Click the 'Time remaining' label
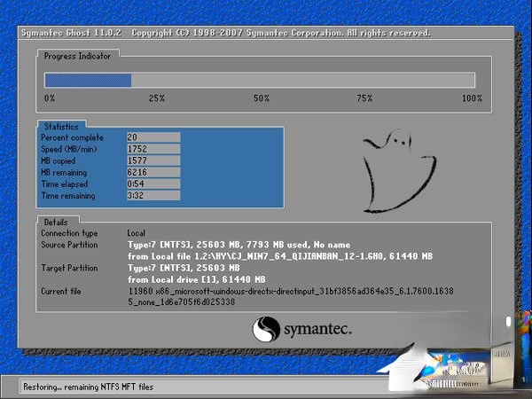 tap(68, 195)
